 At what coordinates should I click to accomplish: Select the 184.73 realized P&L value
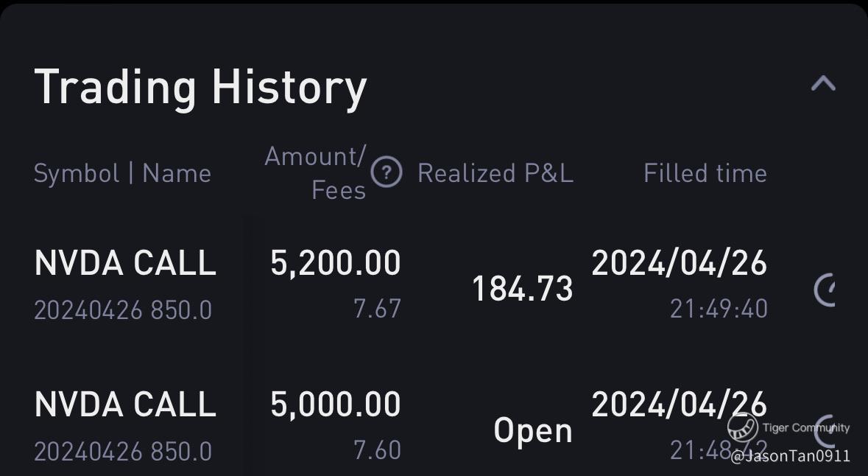(x=522, y=289)
